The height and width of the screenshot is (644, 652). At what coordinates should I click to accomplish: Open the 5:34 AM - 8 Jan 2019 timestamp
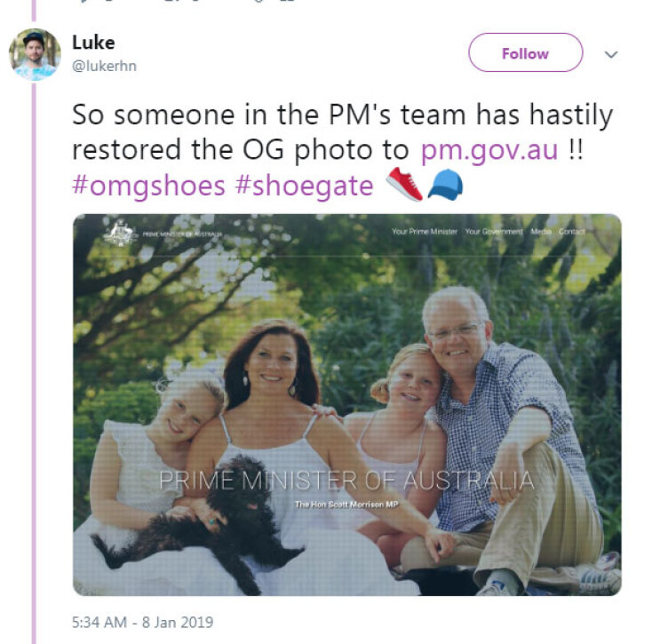click(143, 622)
